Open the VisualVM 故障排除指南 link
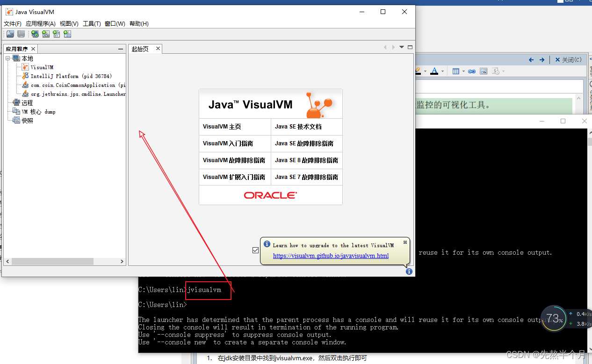This screenshot has height=364, width=592. coord(234,160)
